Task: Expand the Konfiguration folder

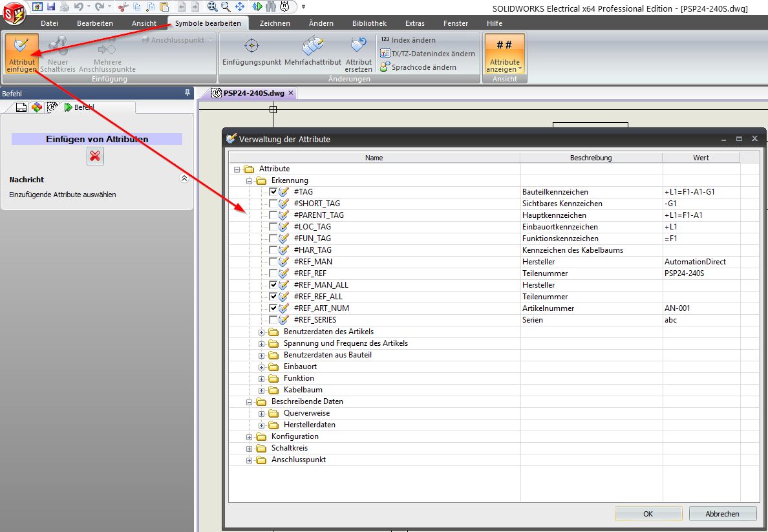Action: [250, 437]
